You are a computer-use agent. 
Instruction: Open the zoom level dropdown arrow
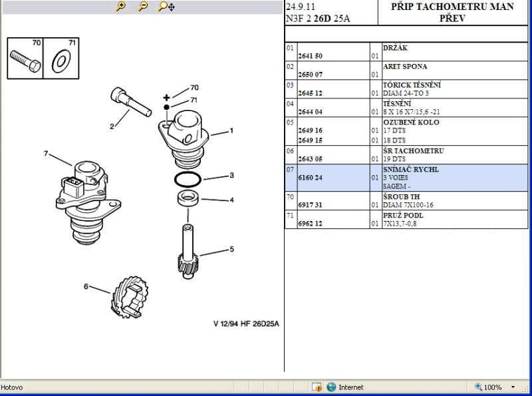coord(513,387)
